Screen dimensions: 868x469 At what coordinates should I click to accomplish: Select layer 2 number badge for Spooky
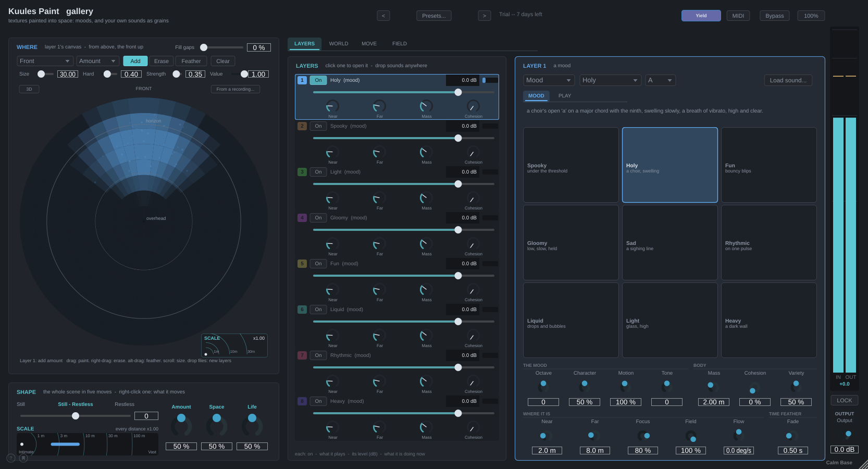[x=302, y=126]
